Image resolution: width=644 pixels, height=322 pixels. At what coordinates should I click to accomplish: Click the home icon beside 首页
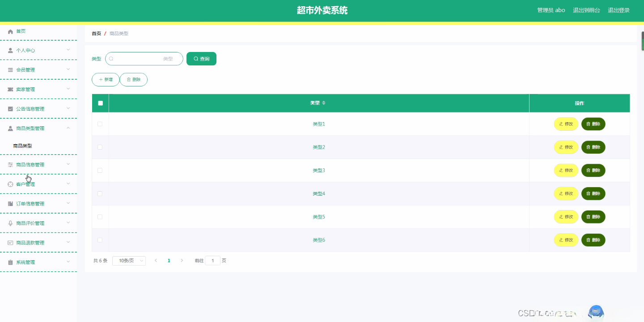click(10, 31)
